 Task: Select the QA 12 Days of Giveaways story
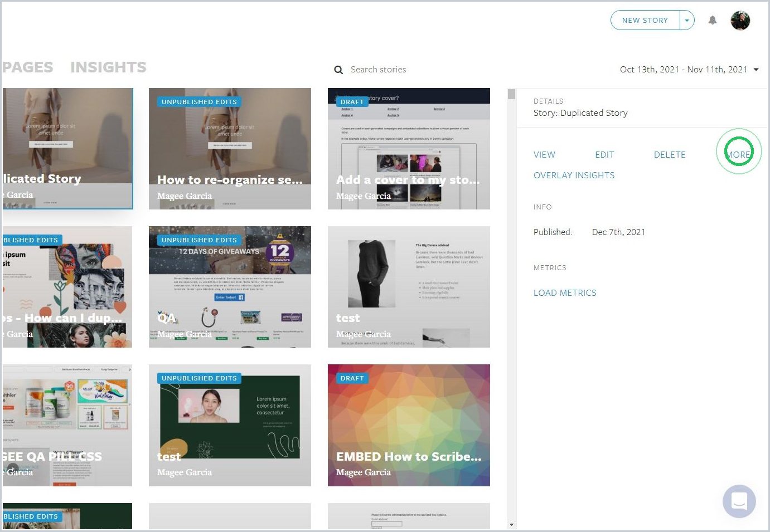[x=230, y=287]
